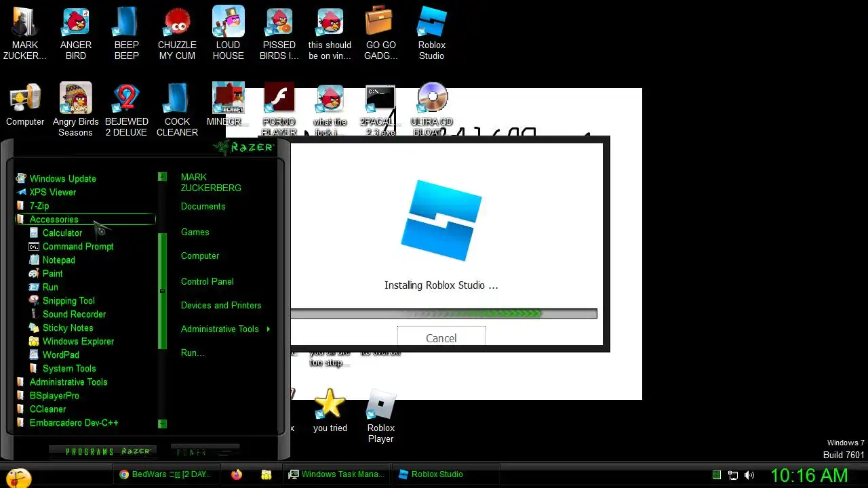The height and width of the screenshot is (488, 868).
Task: Click the PROGRAMS RAZER button
Action: (103, 451)
